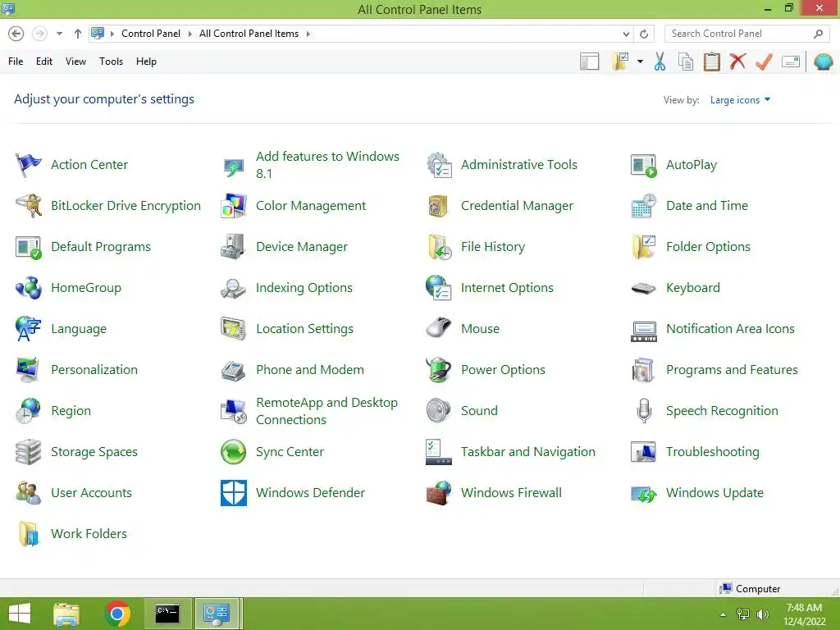Click the Language globe icon
Screen dimensions: 840x630
(29, 329)
